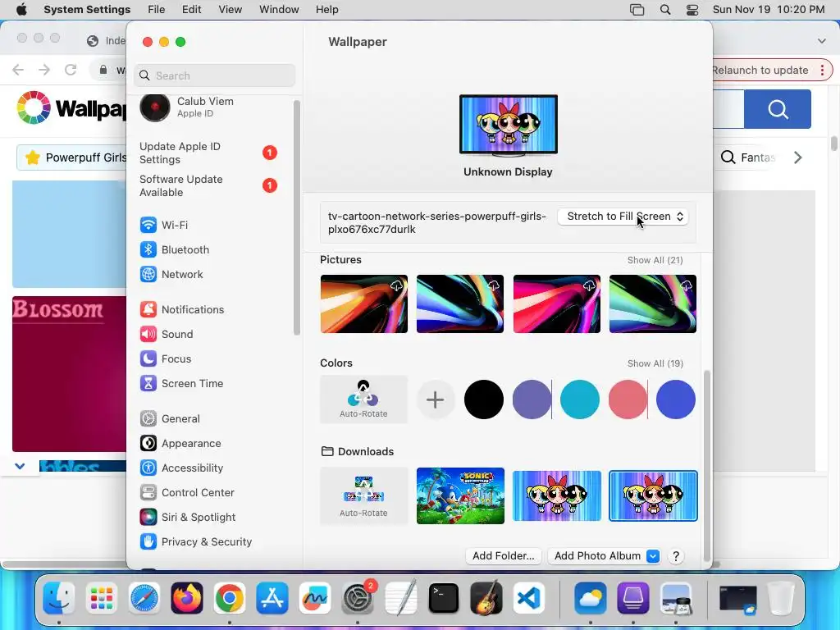The width and height of the screenshot is (840, 630).
Task: Open Freeform from the Dock
Action: click(315, 598)
